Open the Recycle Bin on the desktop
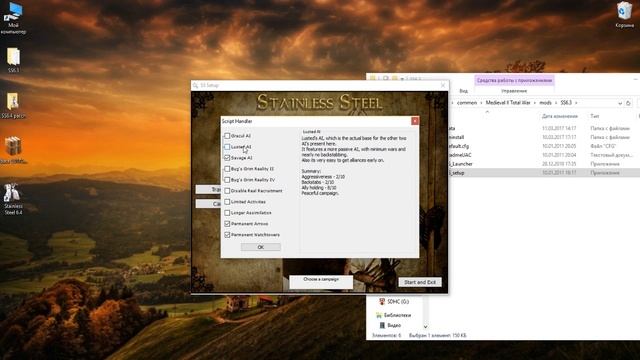This screenshot has height=360, width=640. [x=624, y=15]
